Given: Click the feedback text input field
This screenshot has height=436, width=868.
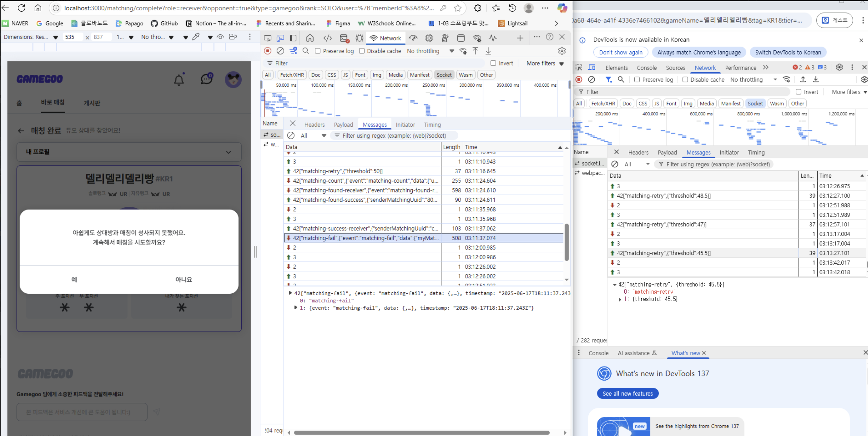Looking at the screenshot, I should click(x=82, y=412).
